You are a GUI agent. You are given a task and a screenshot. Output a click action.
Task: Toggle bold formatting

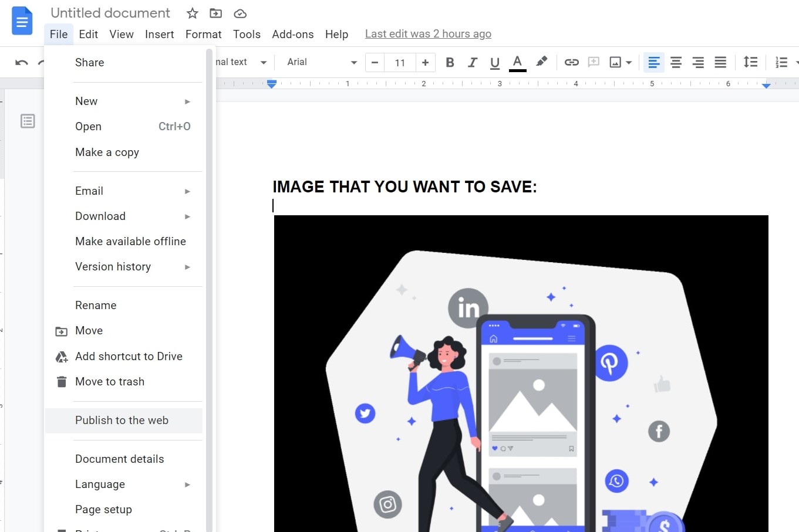point(450,62)
